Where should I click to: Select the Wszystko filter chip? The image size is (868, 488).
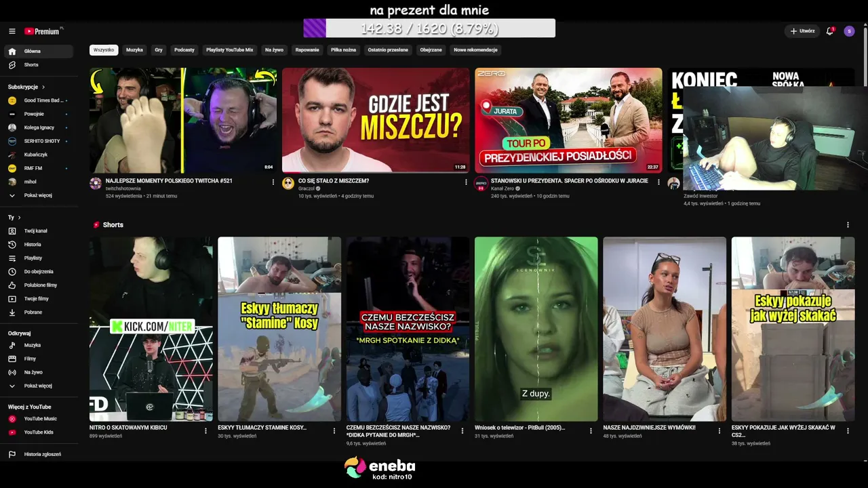[x=104, y=50]
